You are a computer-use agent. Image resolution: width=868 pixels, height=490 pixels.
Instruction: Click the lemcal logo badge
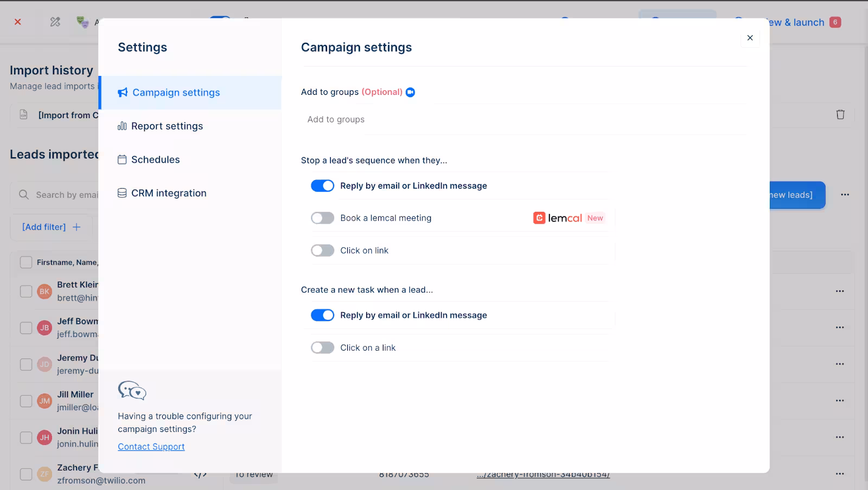[558, 218]
